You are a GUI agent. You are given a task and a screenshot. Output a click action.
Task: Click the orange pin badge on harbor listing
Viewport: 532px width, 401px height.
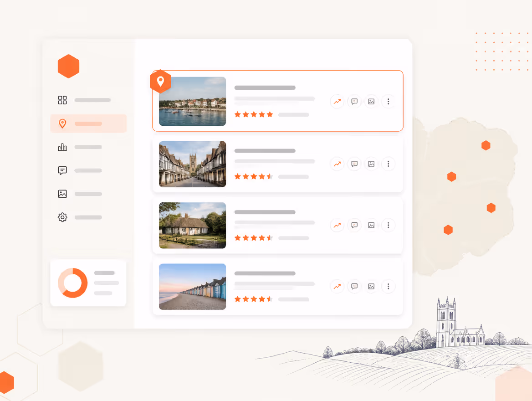(x=160, y=82)
